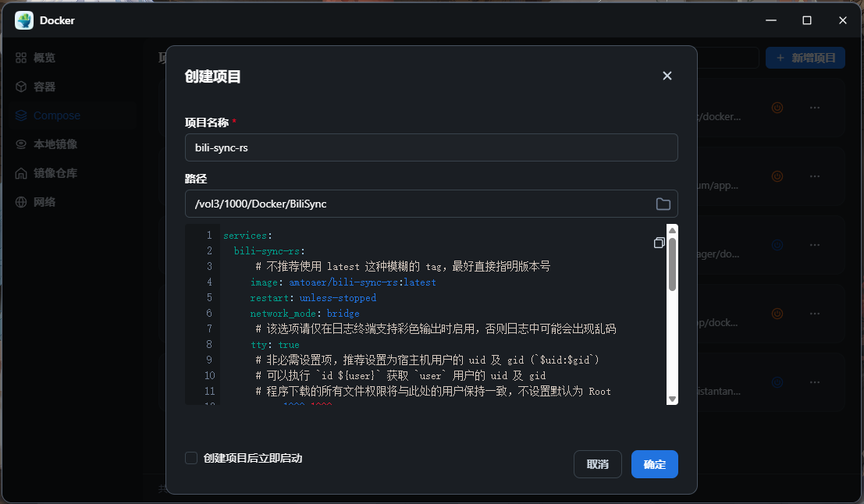This screenshot has height=504, width=864.
Task: Open 容器 in the sidebar
Action: 72,87
